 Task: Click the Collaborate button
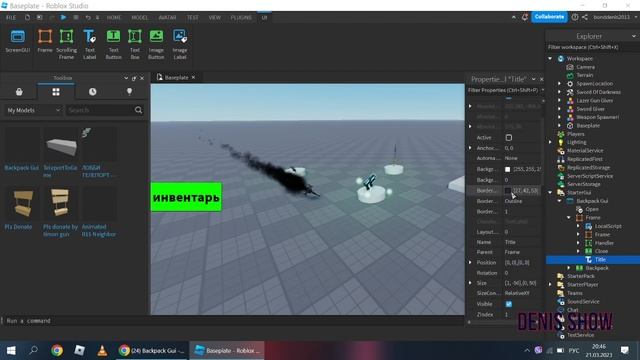coord(549,17)
